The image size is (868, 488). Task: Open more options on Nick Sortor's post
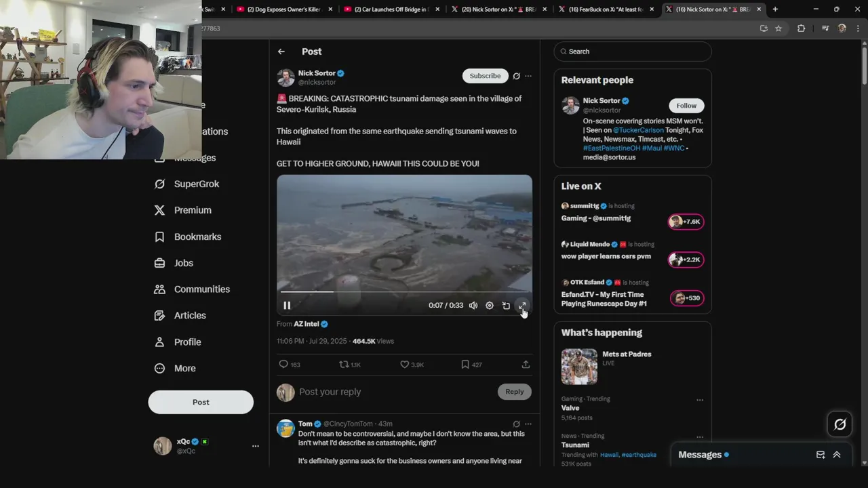(x=528, y=76)
